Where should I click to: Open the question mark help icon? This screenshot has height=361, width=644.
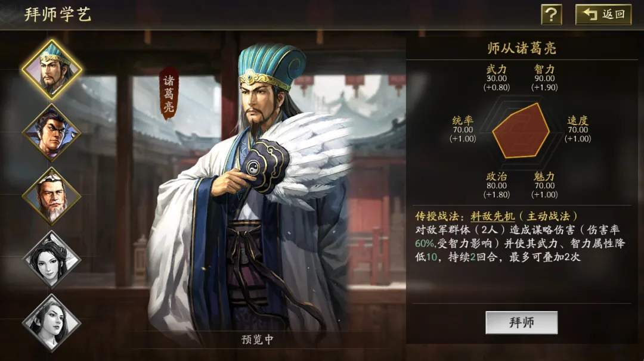(551, 15)
